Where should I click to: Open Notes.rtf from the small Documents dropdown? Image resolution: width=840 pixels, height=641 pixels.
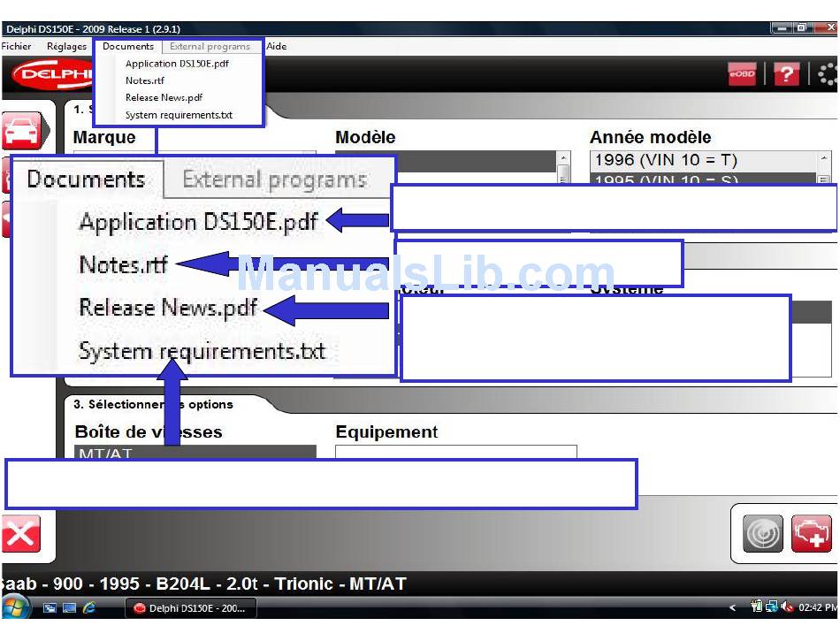(x=145, y=80)
